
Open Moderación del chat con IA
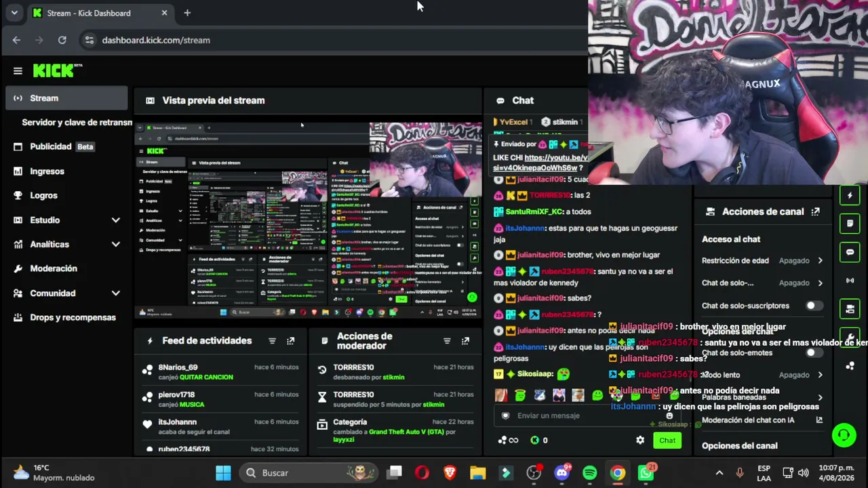pos(763,420)
